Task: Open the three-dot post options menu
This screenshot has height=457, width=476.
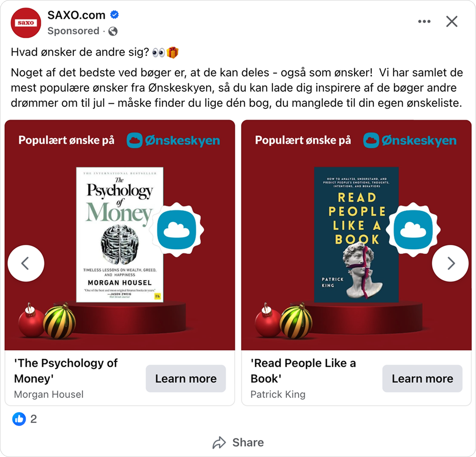Action: [x=424, y=21]
